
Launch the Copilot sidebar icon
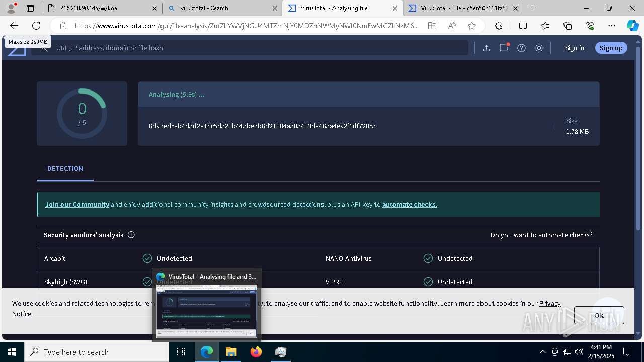632,26
